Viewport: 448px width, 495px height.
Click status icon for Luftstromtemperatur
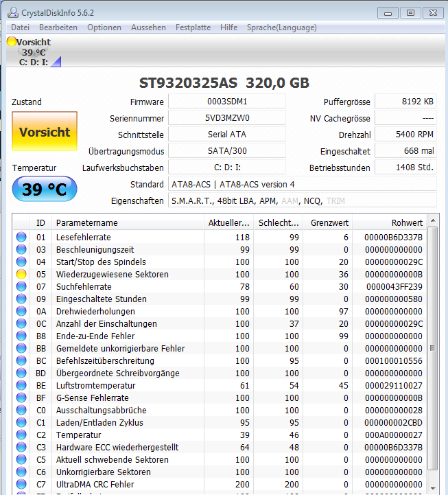point(21,385)
